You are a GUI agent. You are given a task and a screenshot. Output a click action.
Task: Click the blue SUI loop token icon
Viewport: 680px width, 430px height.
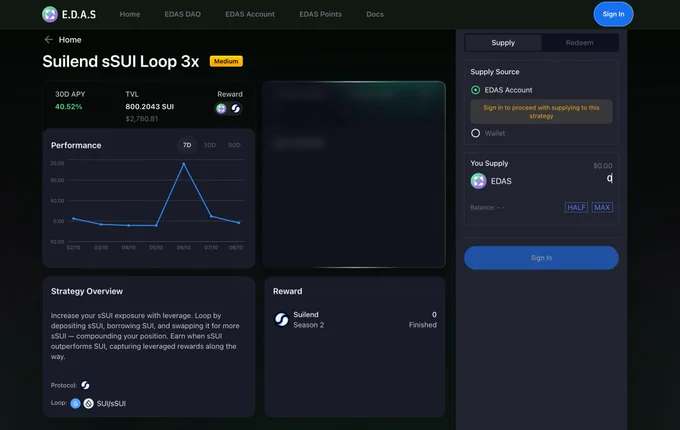point(75,404)
